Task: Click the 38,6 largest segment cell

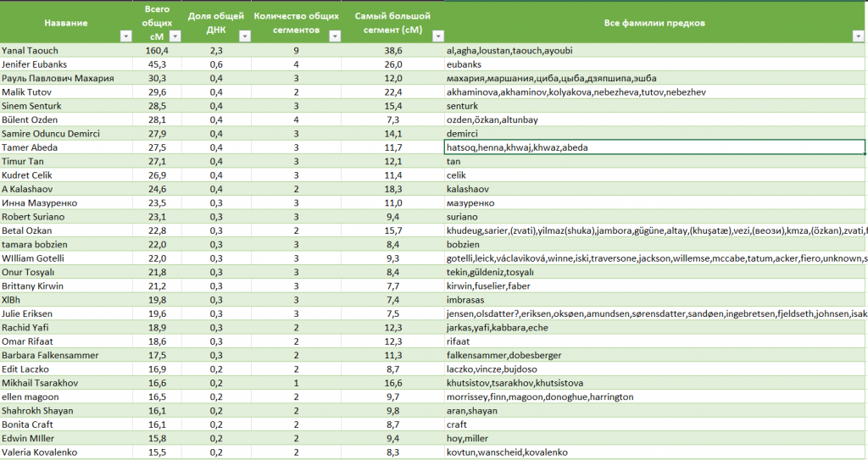Action: [392, 51]
